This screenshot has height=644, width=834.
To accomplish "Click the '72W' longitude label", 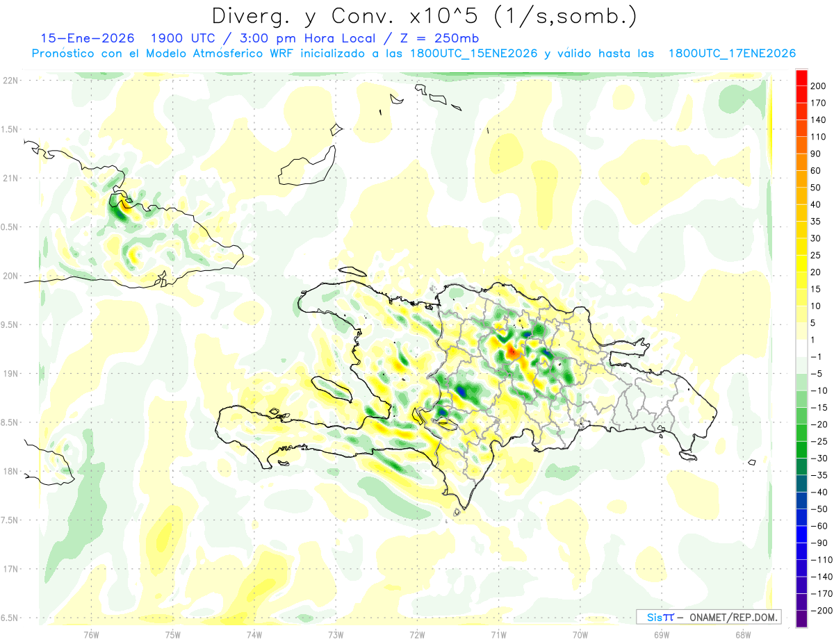I will [x=417, y=635].
